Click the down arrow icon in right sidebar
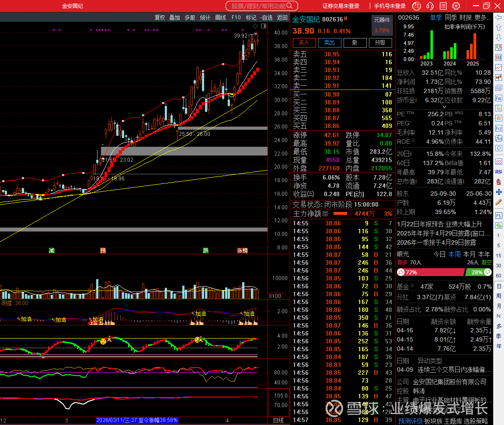The image size is (504, 425). (x=498, y=38)
